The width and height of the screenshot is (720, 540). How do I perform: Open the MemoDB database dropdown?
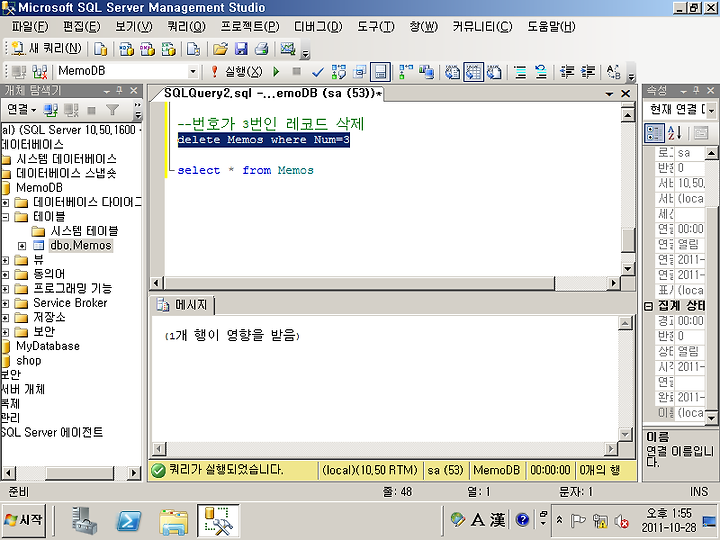click(x=193, y=72)
